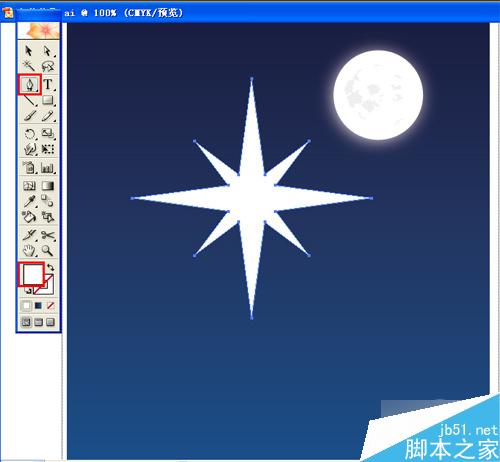Switch to Standard Screen mode
Viewport: 500px width, 462px height.
point(26,322)
